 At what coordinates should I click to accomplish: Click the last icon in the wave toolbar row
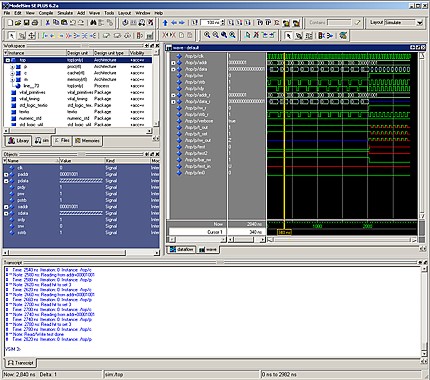(343, 35)
